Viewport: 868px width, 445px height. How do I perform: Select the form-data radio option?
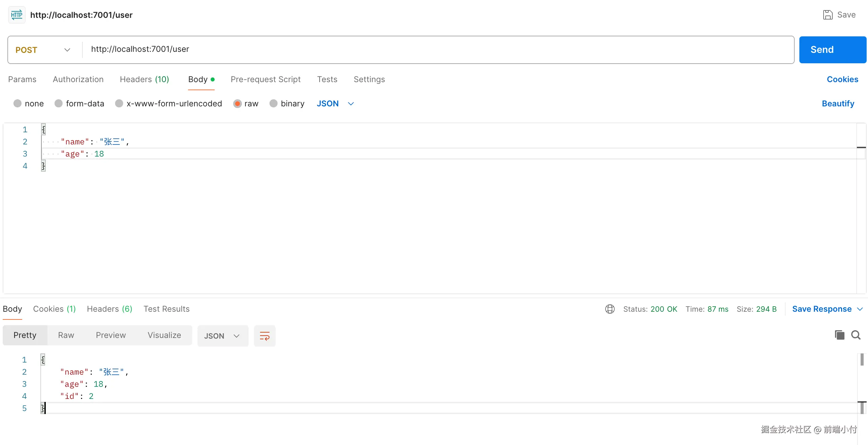(x=59, y=103)
